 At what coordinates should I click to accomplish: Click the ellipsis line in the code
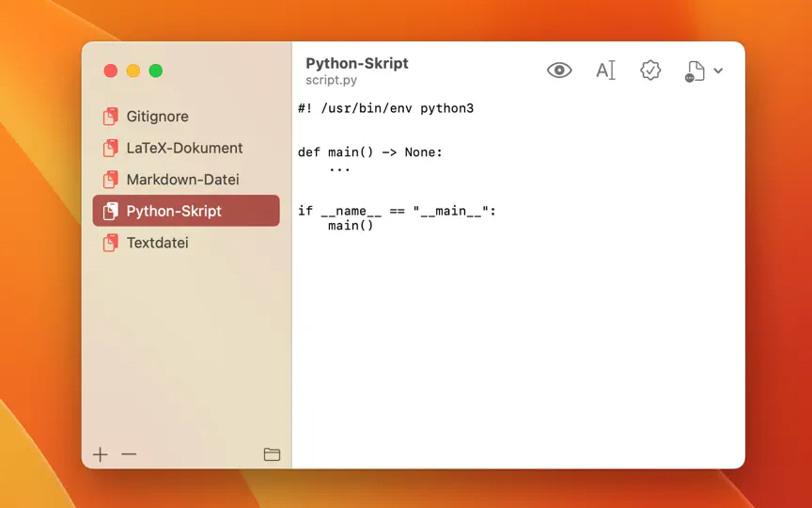[339, 167]
